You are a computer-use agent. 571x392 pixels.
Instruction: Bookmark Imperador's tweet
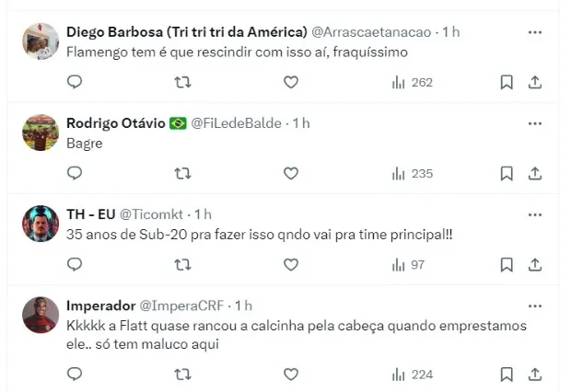click(x=506, y=374)
